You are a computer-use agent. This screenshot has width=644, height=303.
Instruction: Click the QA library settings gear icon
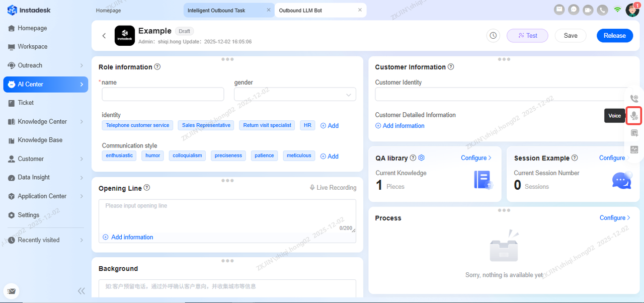(422, 158)
